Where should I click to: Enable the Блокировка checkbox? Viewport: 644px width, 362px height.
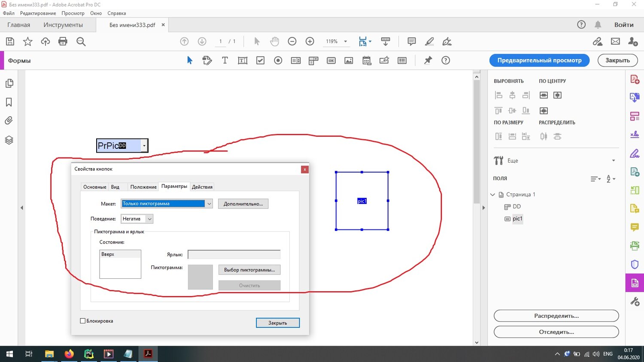(x=83, y=321)
